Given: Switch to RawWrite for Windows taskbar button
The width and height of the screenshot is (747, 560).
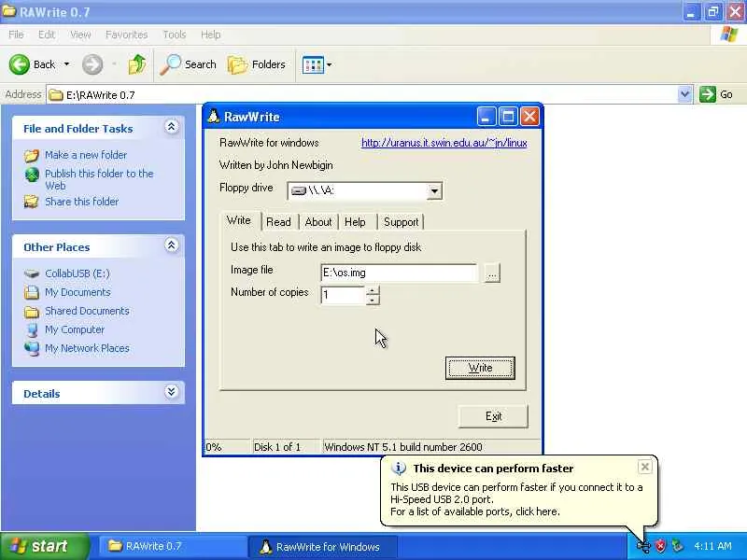Looking at the screenshot, I should pyautogui.click(x=322, y=547).
